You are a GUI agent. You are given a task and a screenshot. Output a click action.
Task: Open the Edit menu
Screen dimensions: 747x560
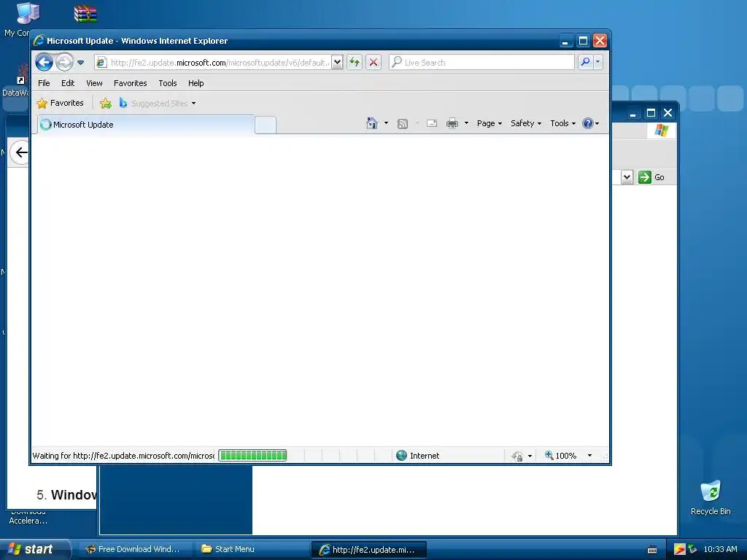click(x=68, y=83)
